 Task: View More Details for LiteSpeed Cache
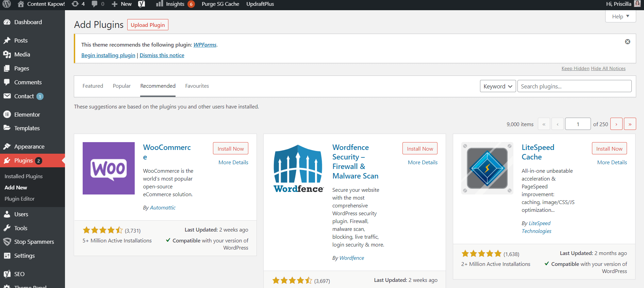tap(612, 162)
